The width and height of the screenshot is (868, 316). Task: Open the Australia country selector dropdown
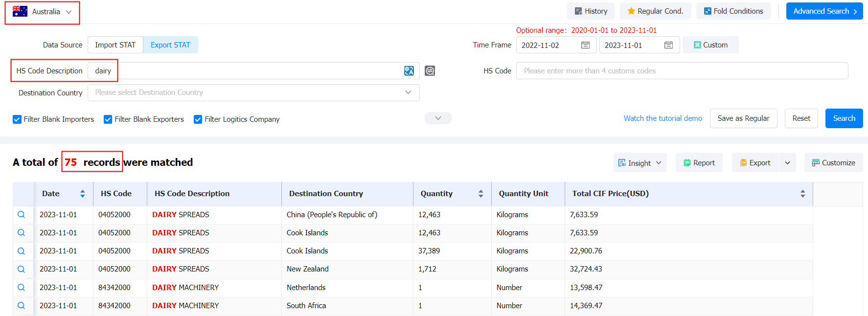pos(43,12)
